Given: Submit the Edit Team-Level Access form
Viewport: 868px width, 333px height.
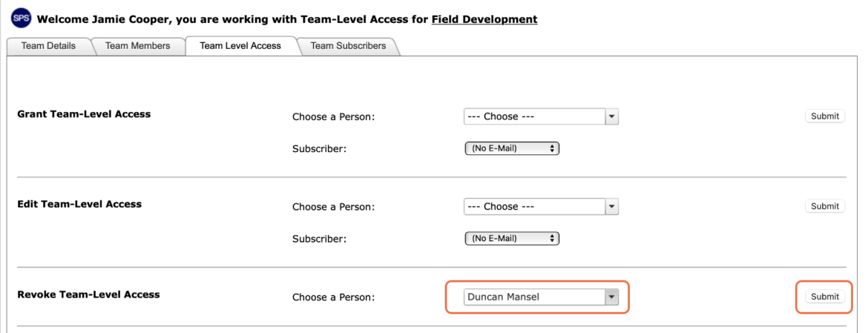Looking at the screenshot, I should click(825, 206).
